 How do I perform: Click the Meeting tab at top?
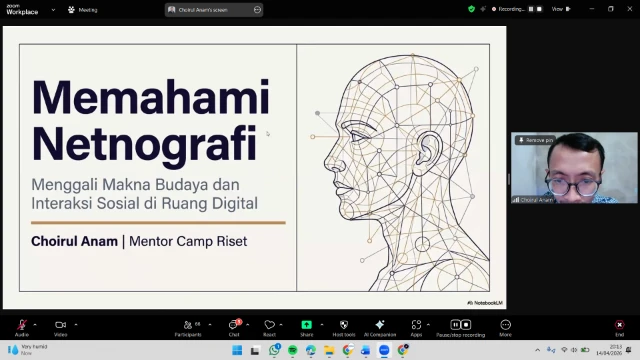click(x=83, y=10)
